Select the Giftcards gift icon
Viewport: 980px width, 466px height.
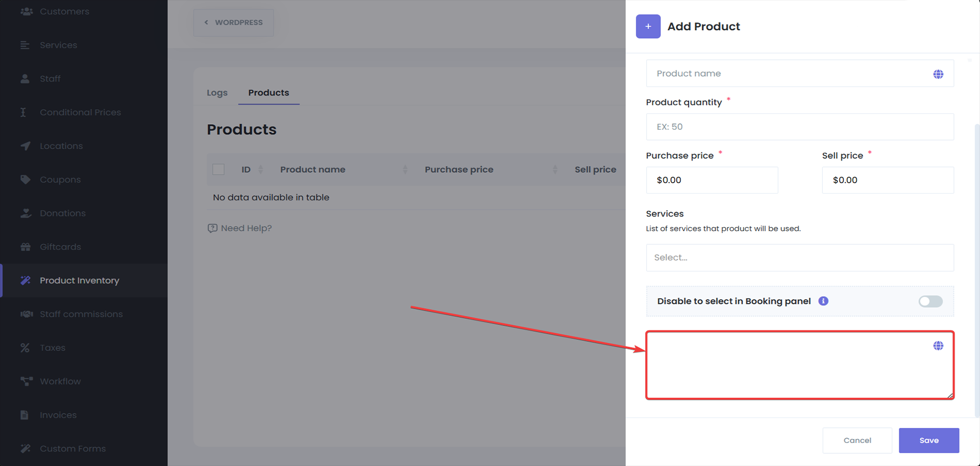pos(25,246)
